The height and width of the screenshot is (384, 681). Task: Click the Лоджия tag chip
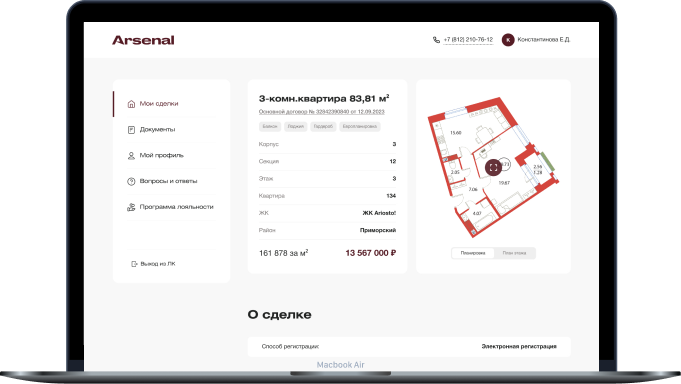296,126
